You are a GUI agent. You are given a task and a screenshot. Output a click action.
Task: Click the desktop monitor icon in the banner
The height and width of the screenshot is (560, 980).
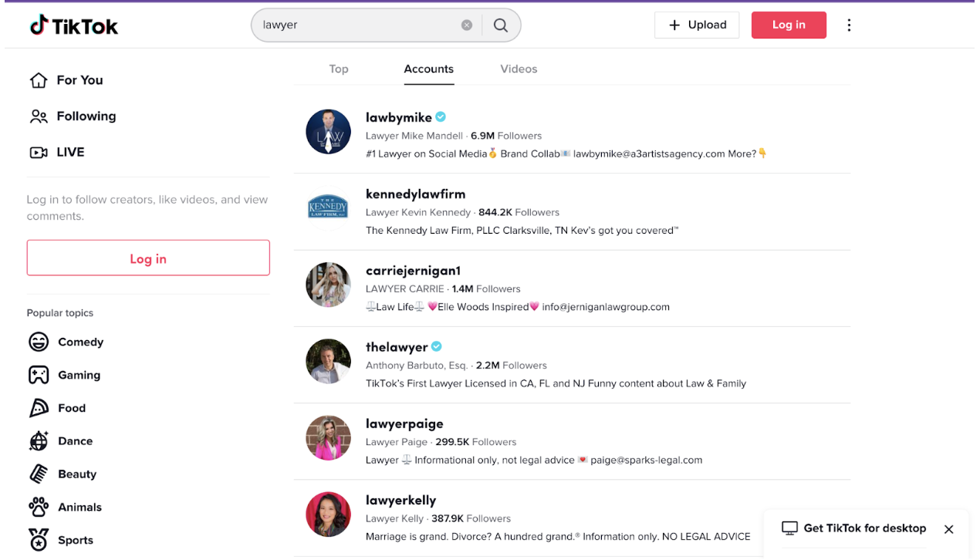(x=789, y=528)
